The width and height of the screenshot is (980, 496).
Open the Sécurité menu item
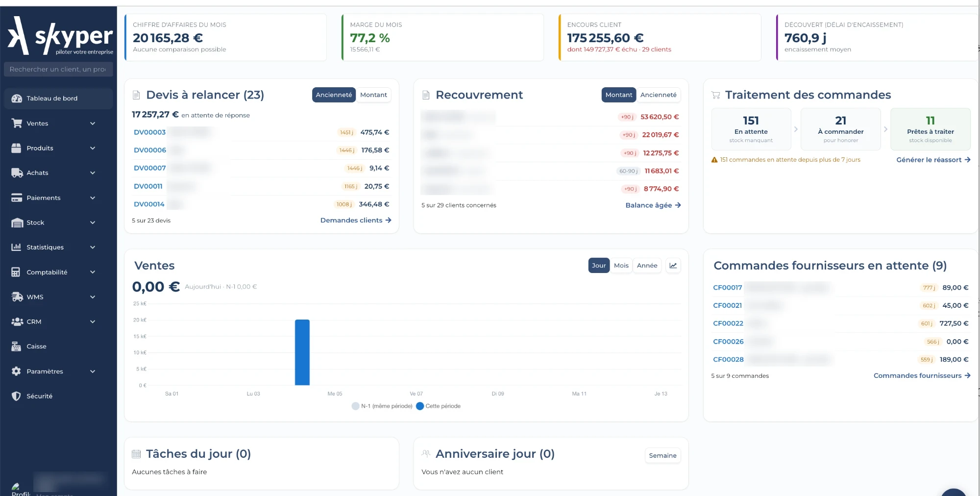click(58, 396)
